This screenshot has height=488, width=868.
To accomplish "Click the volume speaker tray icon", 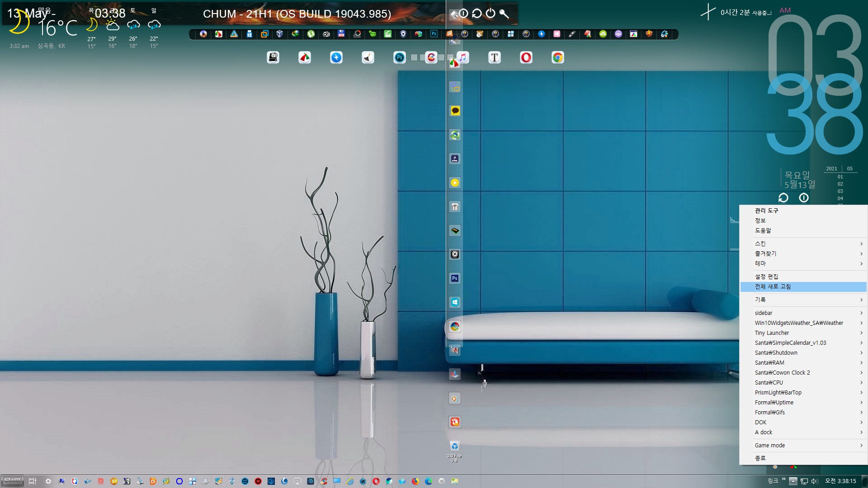I will click(815, 481).
